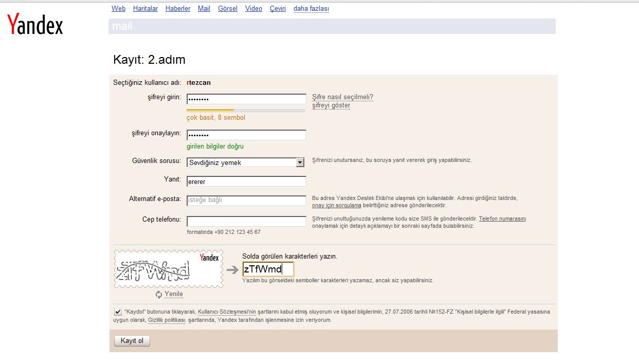Open Mail in the top navigation
This screenshot has width=639, height=364.
tap(204, 9)
